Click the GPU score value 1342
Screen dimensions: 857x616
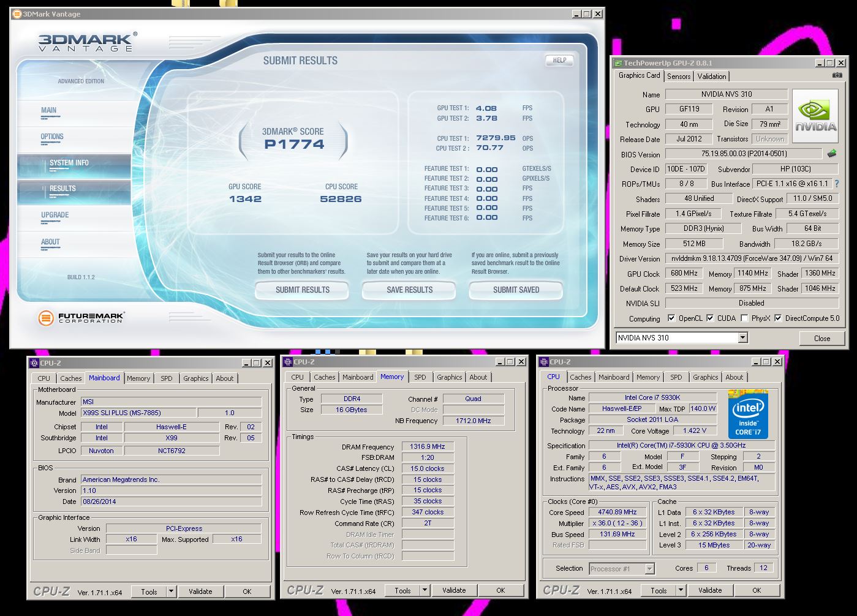pyautogui.click(x=245, y=199)
